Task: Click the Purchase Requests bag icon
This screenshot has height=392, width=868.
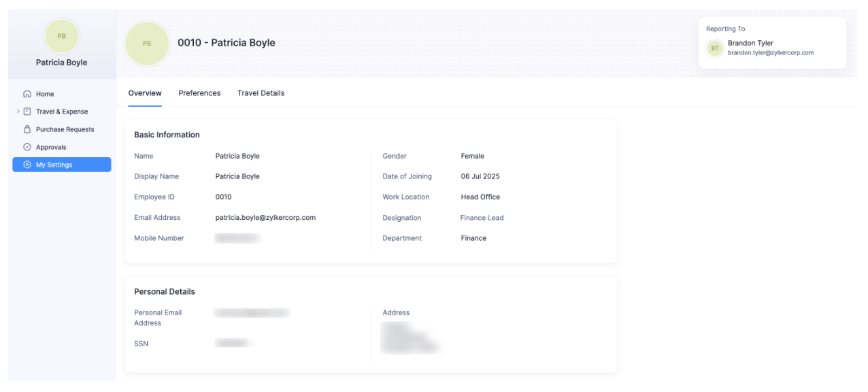Action: (x=27, y=129)
